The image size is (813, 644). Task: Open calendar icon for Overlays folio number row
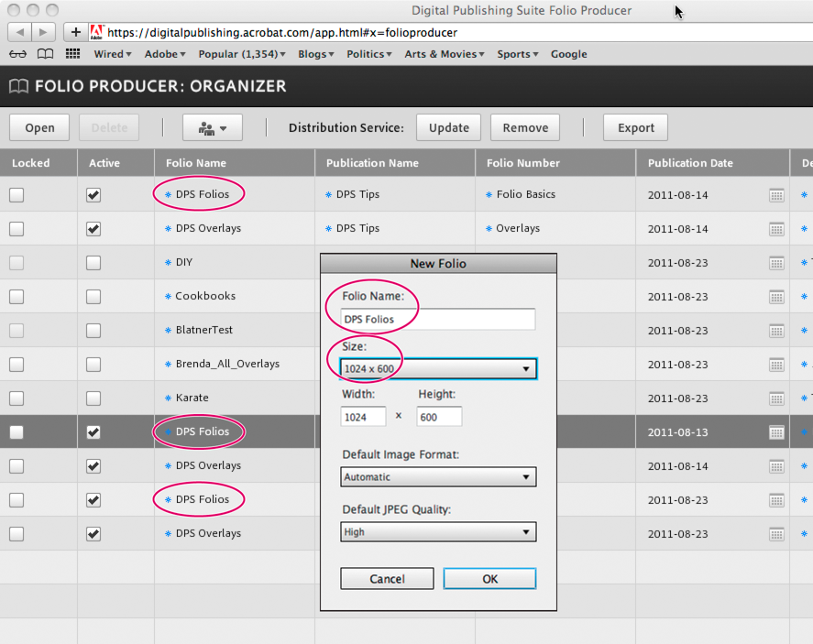click(776, 229)
